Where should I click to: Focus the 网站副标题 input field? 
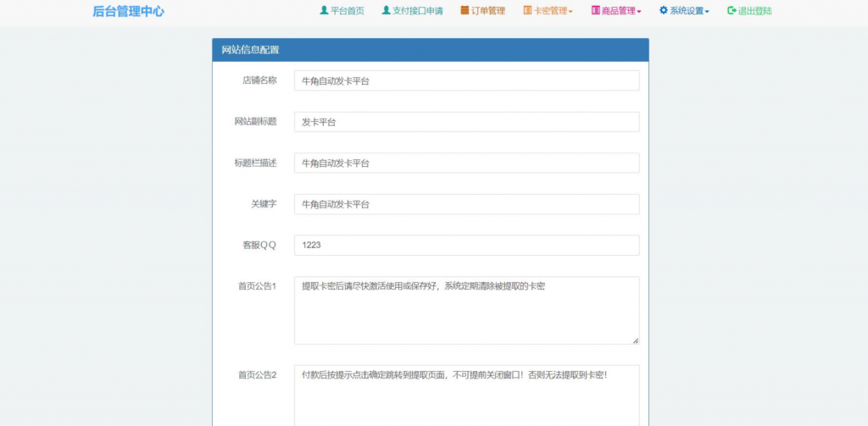click(x=467, y=122)
